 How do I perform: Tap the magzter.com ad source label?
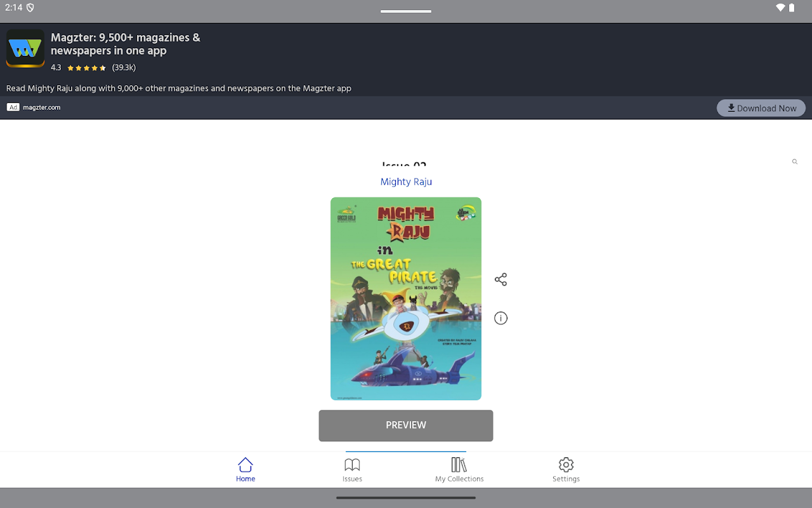42,107
